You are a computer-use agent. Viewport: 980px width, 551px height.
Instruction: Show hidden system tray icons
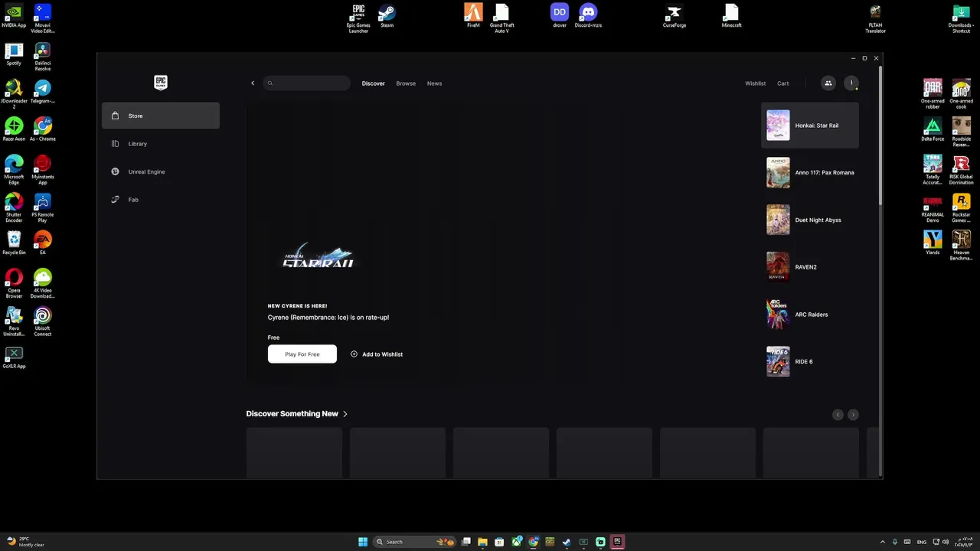point(882,542)
